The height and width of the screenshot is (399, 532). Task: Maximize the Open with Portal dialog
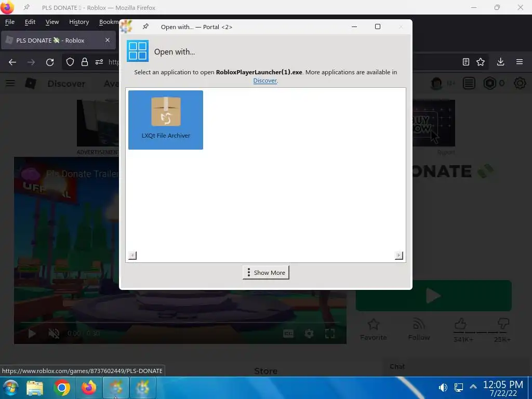pyautogui.click(x=378, y=27)
